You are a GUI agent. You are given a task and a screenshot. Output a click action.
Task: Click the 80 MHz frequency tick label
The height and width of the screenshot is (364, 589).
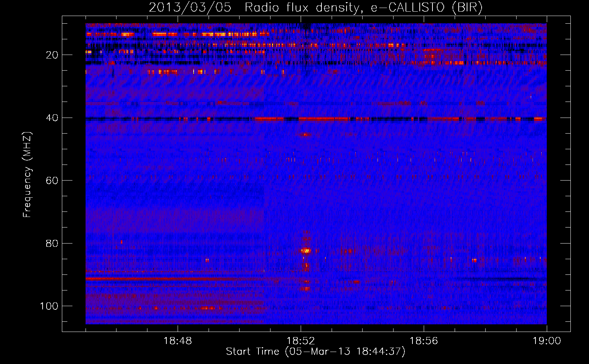tap(52, 243)
